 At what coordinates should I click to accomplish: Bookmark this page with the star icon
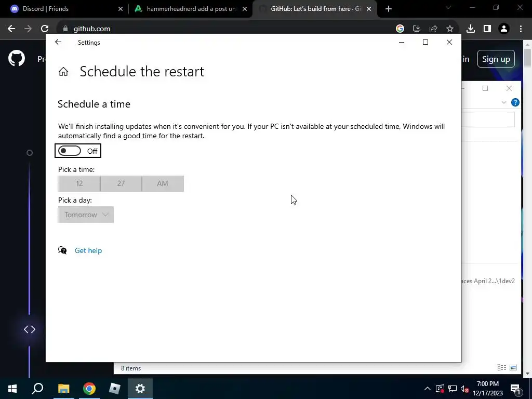coord(450,29)
